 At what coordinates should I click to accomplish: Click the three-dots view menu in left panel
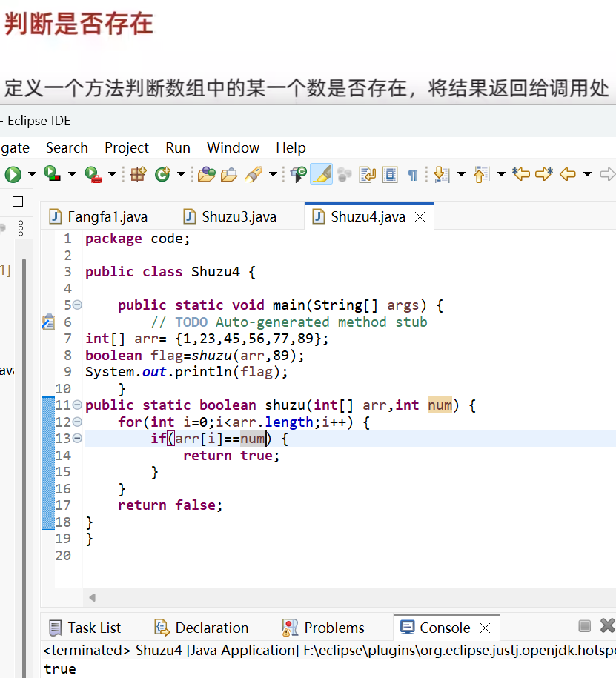click(x=20, y=228)
